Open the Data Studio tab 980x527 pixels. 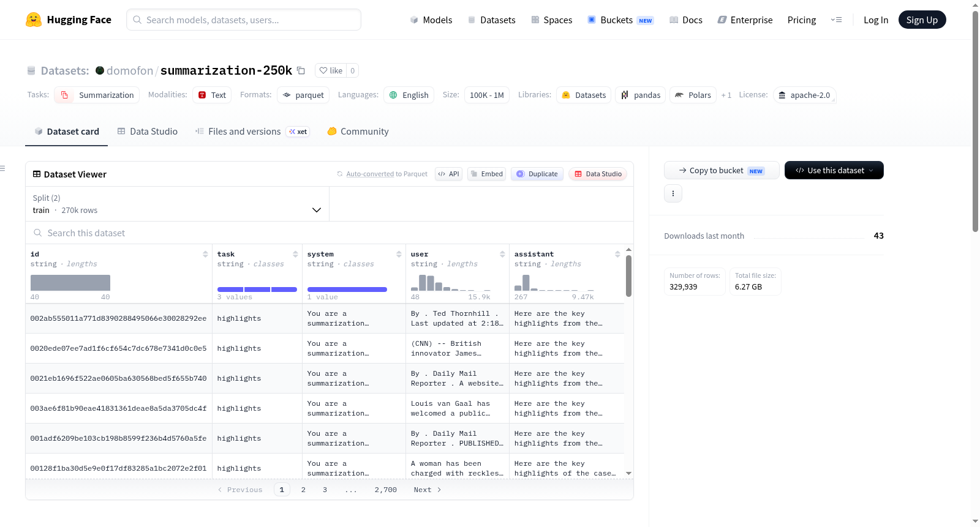[x=148, y=132]
